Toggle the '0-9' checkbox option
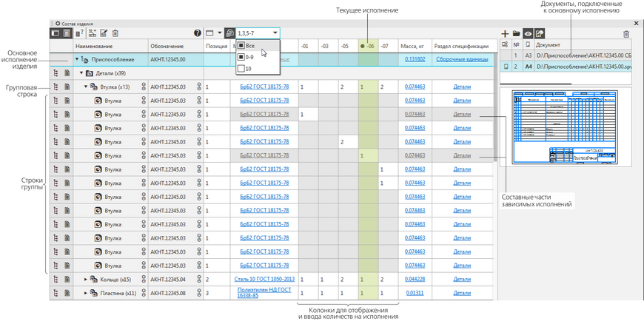The height and width of the screenshot is (321, 644). (x=241, y=57)
